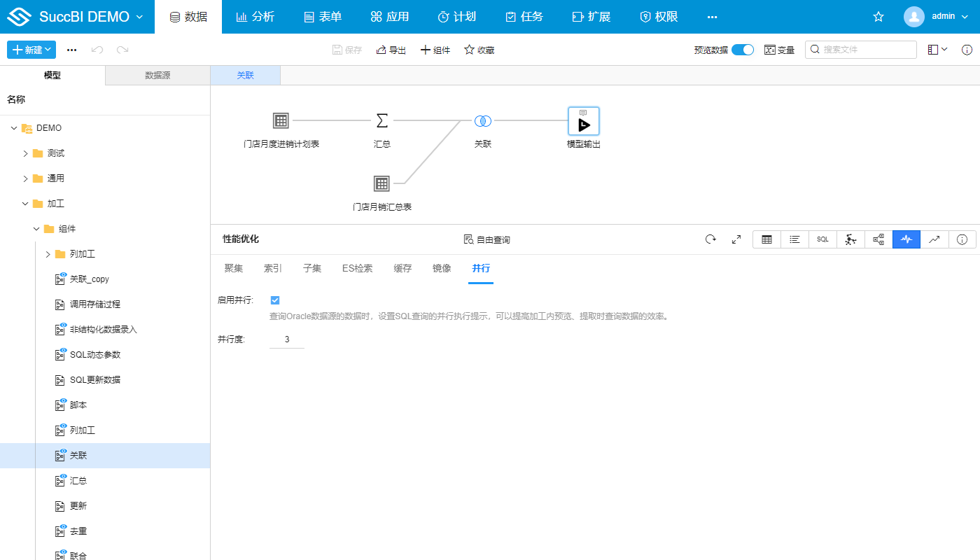This screenshot has width=980, height=560.
Task: Switch to the 镜像 tab
Action: 442,268
